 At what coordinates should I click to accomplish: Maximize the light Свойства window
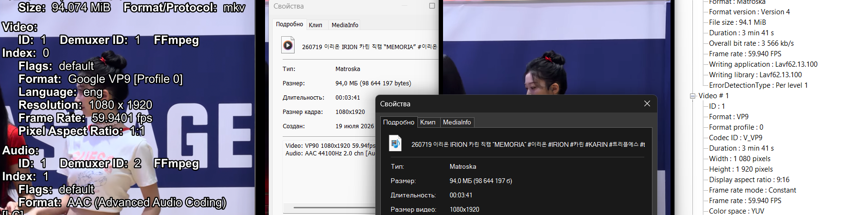point(432,6)
